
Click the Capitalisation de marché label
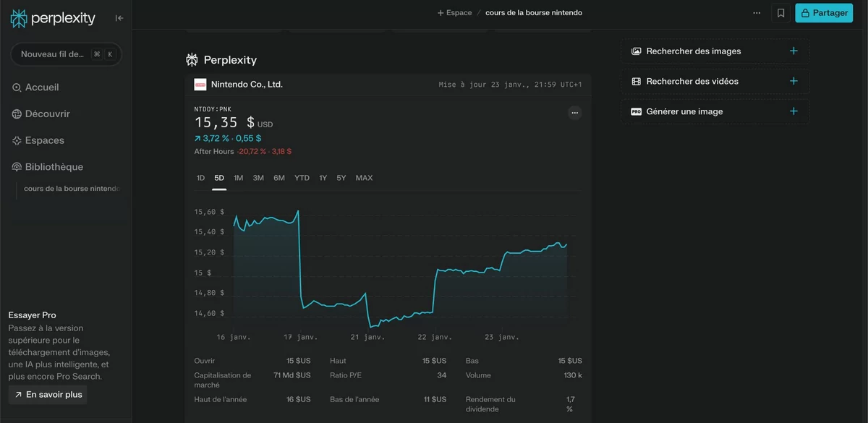point(223,380)
